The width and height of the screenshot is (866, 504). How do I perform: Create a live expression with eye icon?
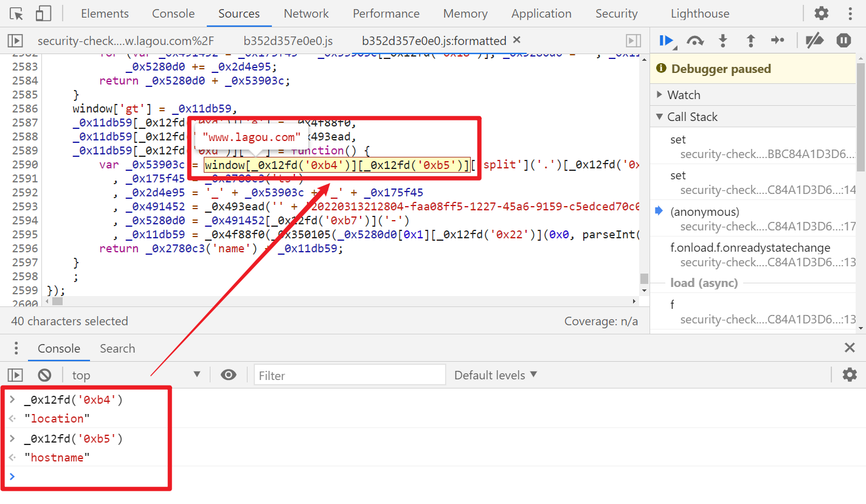(229, 375)
